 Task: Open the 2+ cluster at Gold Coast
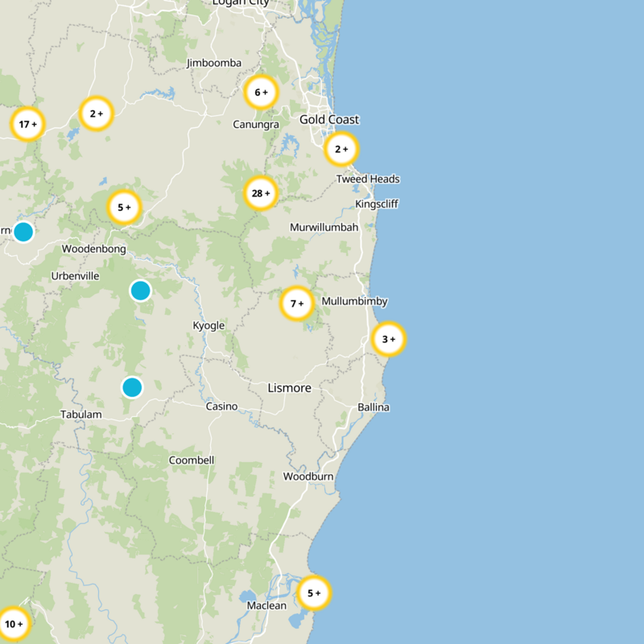pos(341,149)
